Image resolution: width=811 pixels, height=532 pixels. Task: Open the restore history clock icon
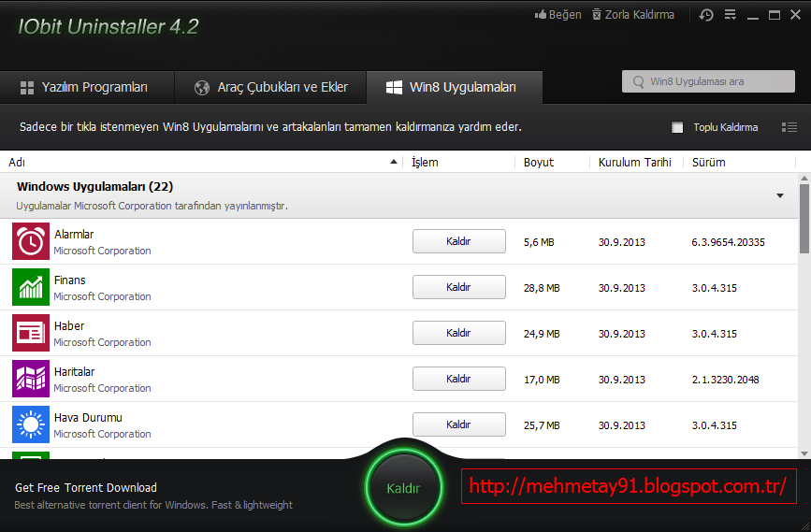click(706, 15)
